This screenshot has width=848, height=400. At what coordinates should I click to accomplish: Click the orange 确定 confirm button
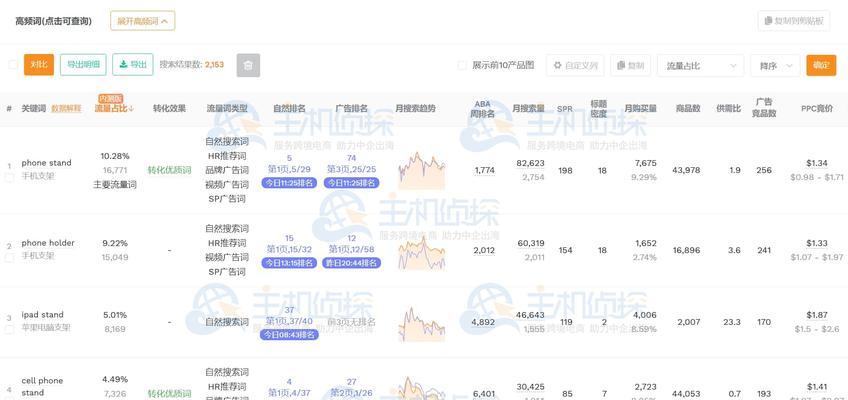coord(821,65)
